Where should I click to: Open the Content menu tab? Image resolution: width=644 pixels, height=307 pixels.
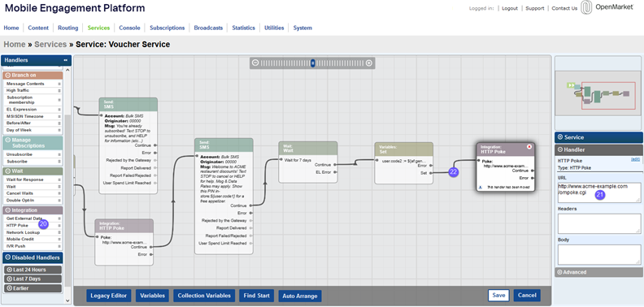38,28
